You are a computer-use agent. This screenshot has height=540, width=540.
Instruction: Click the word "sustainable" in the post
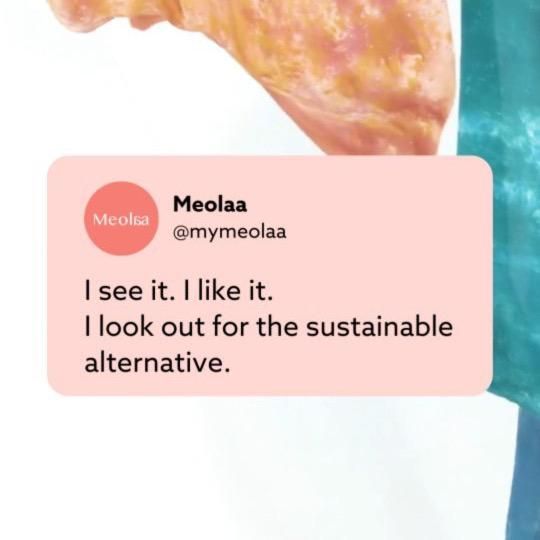coord(379,327)
